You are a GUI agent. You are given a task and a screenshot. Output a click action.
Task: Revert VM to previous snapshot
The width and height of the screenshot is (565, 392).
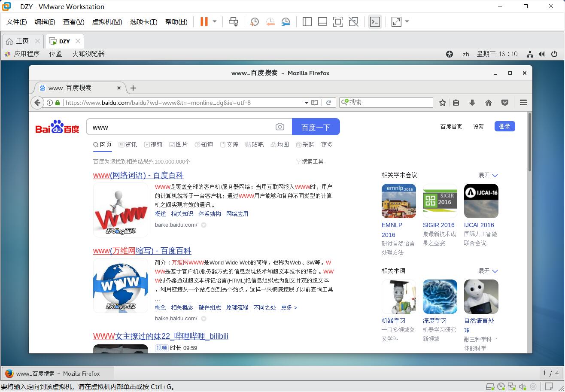point(270,21)
